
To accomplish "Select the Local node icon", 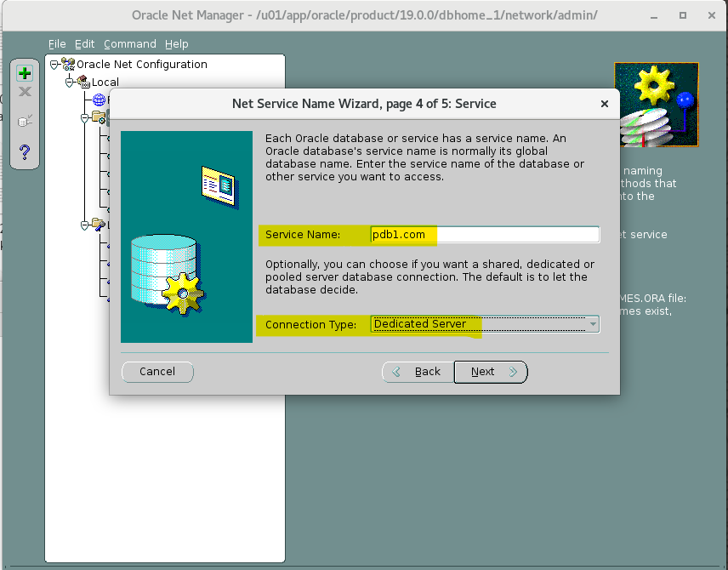I will (83, 82).
